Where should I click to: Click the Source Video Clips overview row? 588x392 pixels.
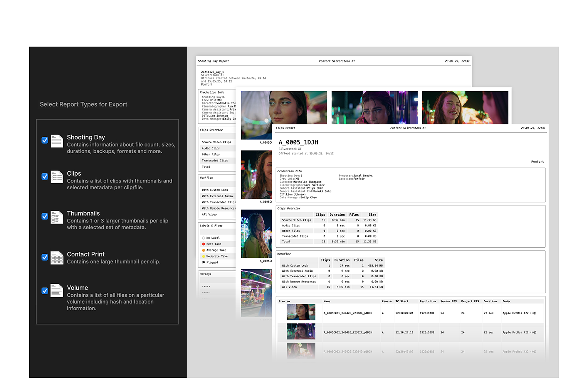296,220
